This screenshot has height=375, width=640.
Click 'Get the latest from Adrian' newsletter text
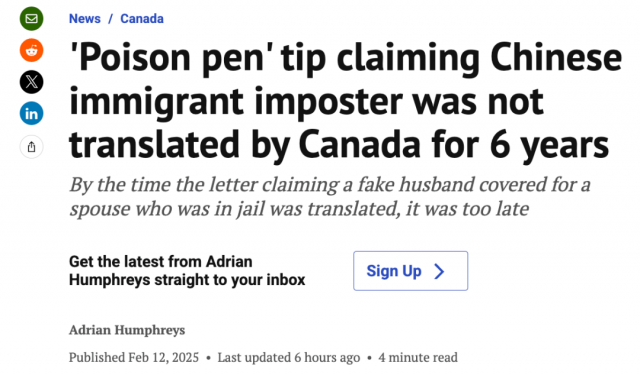pyautogui.click(x=160, y=262)
